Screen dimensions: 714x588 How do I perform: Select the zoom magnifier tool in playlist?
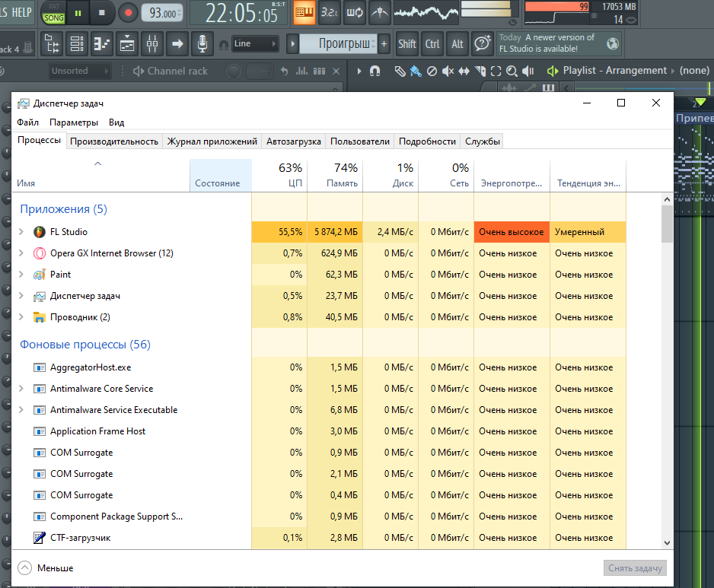tap(511, 71)
